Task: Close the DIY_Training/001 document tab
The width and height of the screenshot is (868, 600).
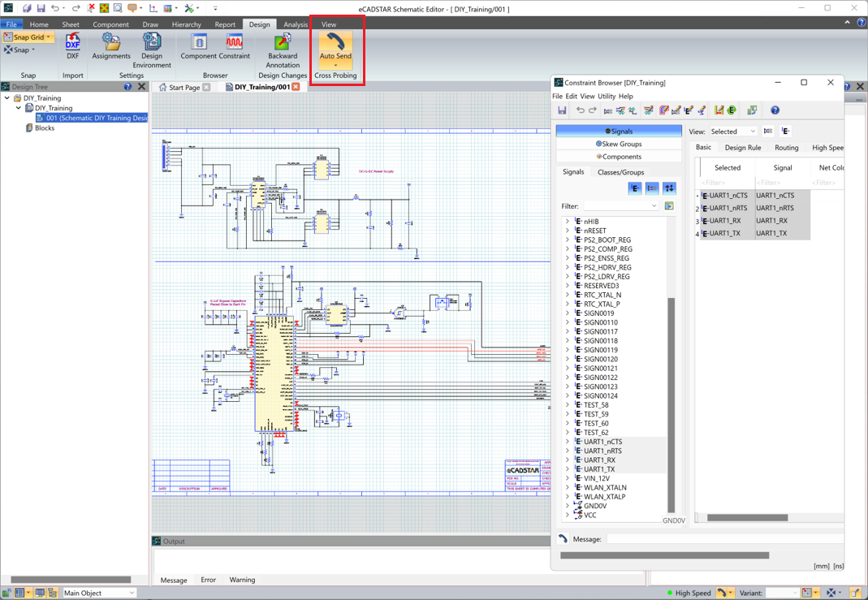Action: (x=296, y=87)
